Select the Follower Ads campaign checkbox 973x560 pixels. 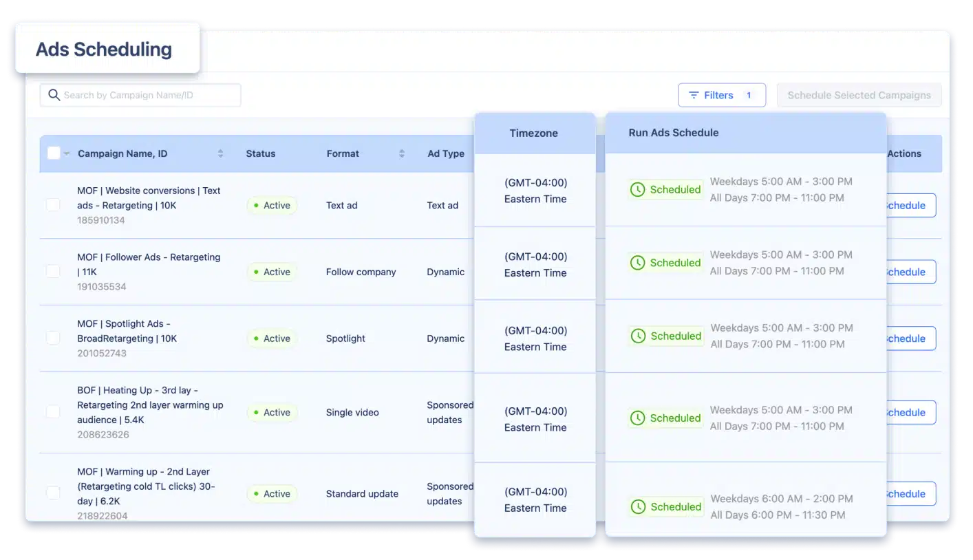pos(53,271)
